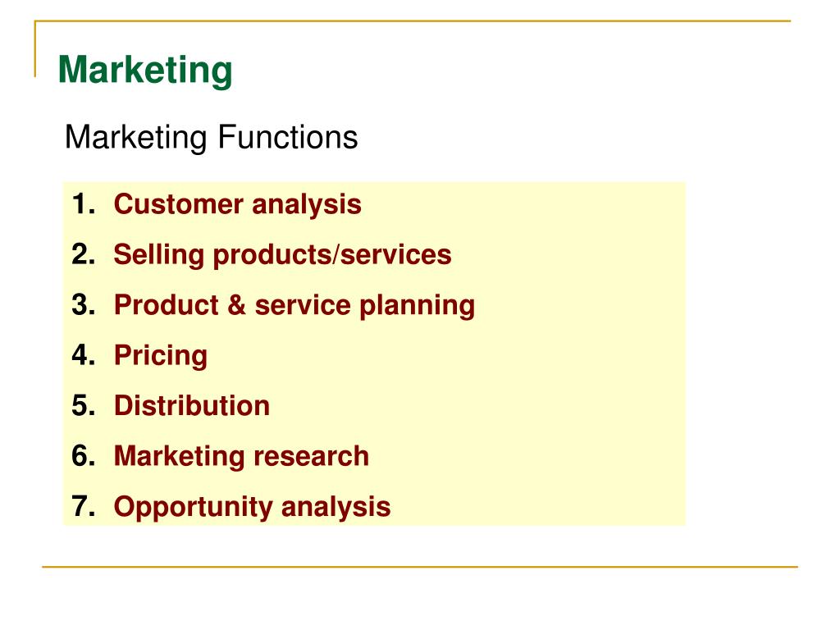
Task: Click the word analysis after Customer
Action: (x=307, y=205)
